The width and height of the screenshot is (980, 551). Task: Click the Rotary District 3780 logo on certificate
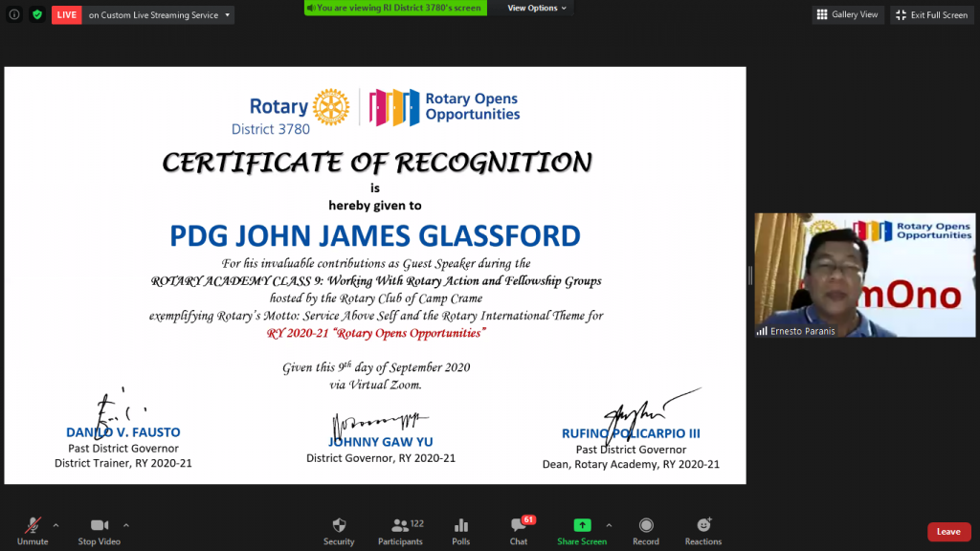pos(291,112)
